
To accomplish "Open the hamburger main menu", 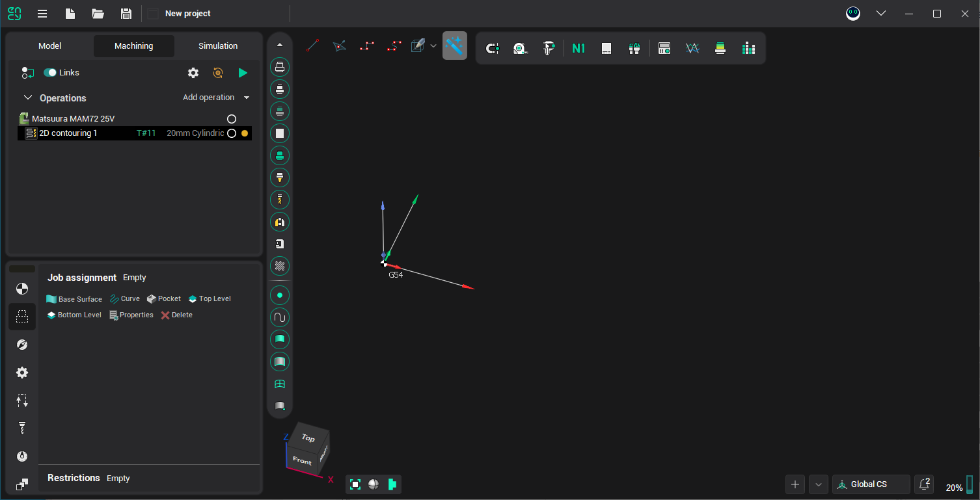I will (42, 14).
